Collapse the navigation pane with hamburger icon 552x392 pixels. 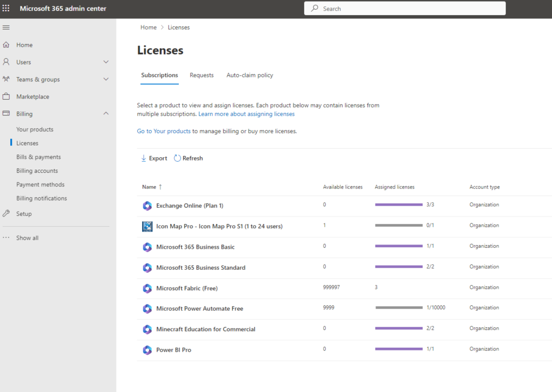click(6, 27)
